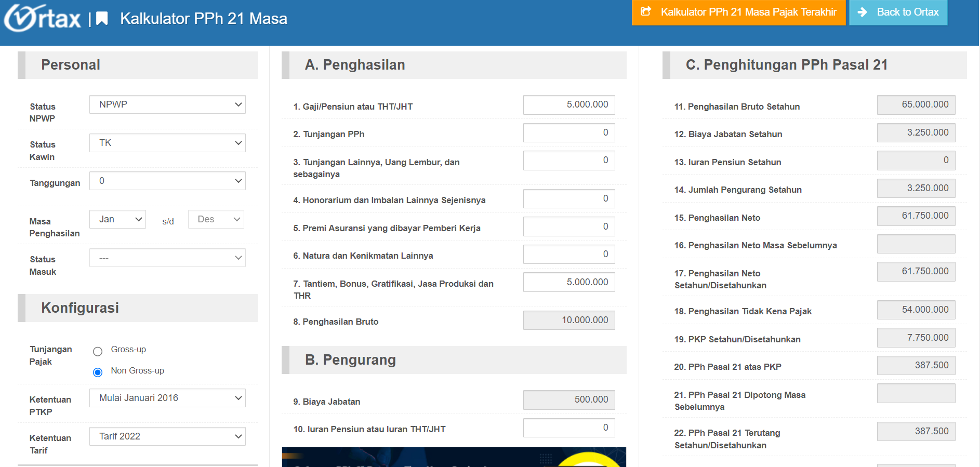Click the Iuran Pensiun atau Iuran THT/JHT field
Image resolution: width=980 pixels, height=467 pixels.
coord(569,428)
